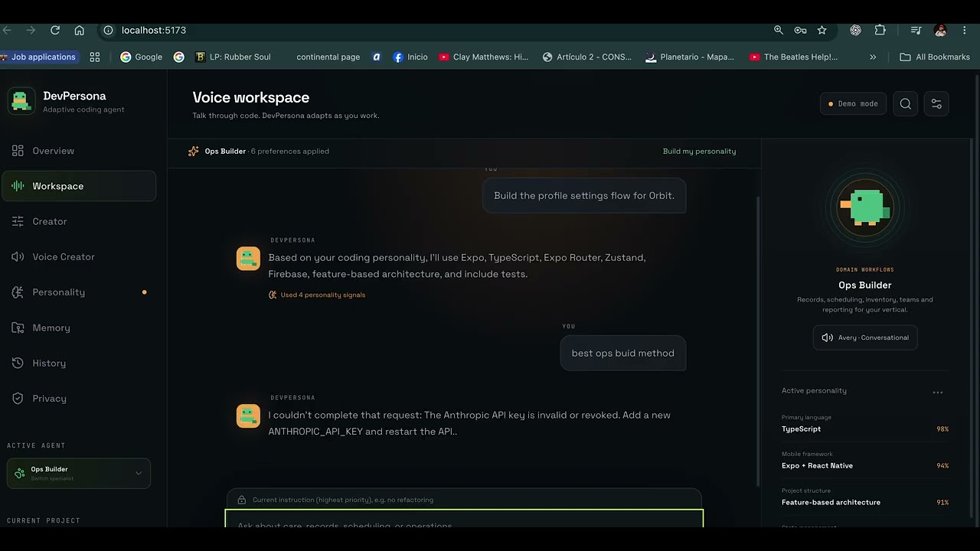
Task: Bookmark page with the star icon
Action: pyautogui.click(x=822, y=30)
